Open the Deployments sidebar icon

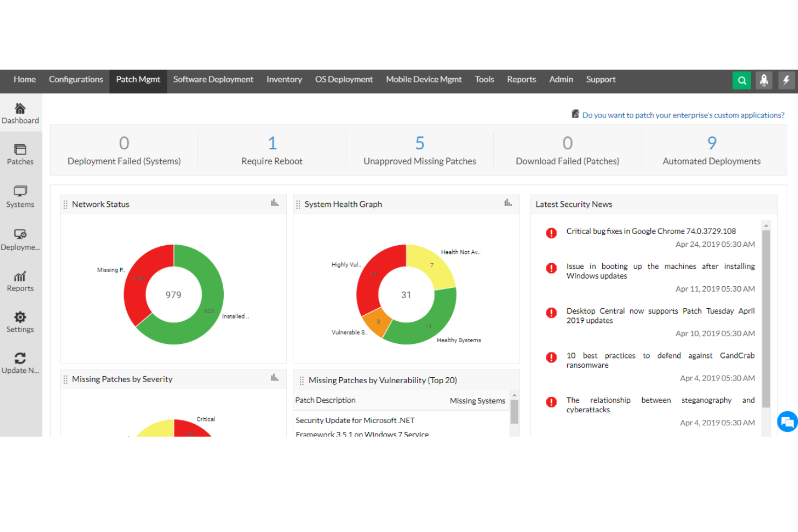(20, 237)
